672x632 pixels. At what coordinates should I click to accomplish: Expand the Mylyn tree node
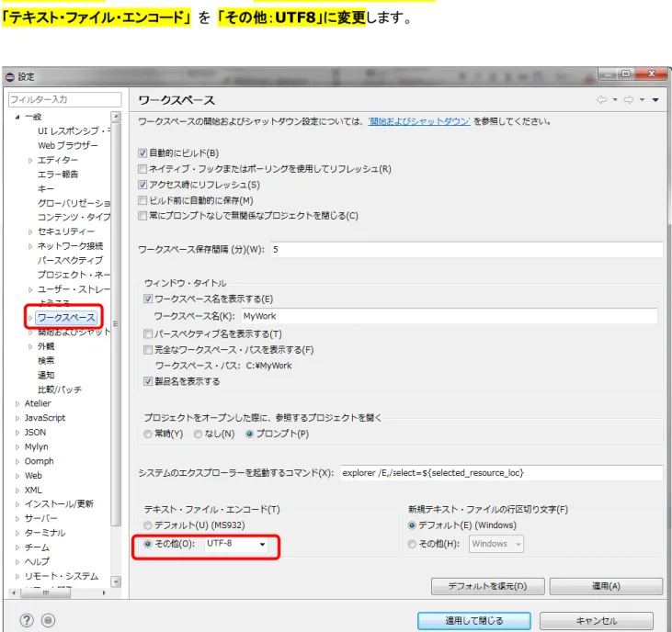17,447
